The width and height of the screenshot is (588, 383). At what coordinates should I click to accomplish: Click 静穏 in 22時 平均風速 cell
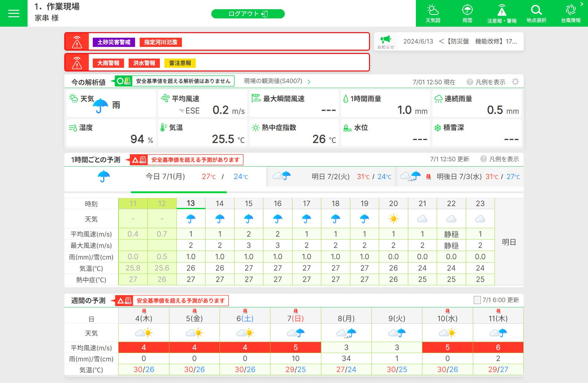[451, 234]
